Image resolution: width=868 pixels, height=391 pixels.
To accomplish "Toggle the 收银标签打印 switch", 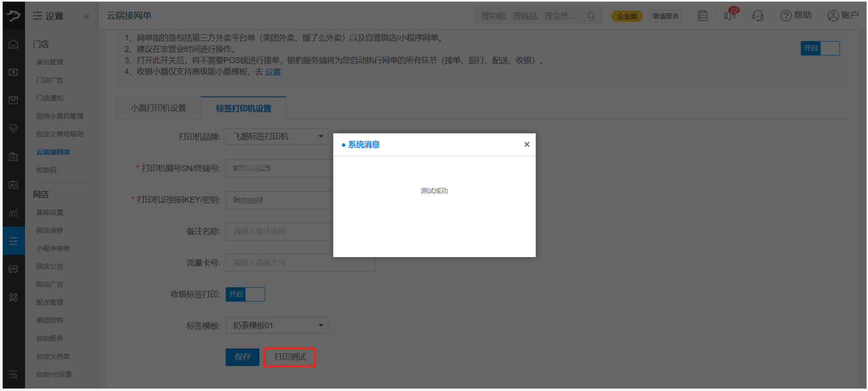I will (x=245, y=294).
